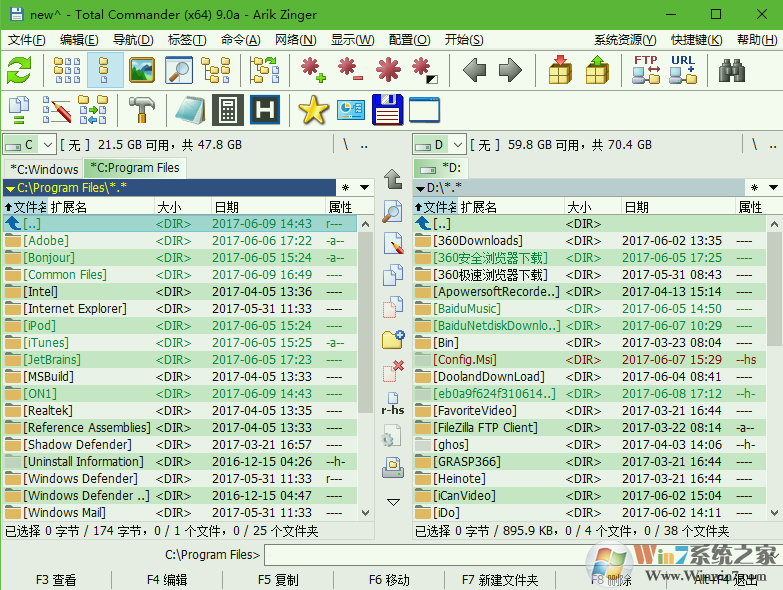The height and width of the screenshot is (590, 783).
Task: Expand right panel D:\*.* arrow
Action: (420, 189)
